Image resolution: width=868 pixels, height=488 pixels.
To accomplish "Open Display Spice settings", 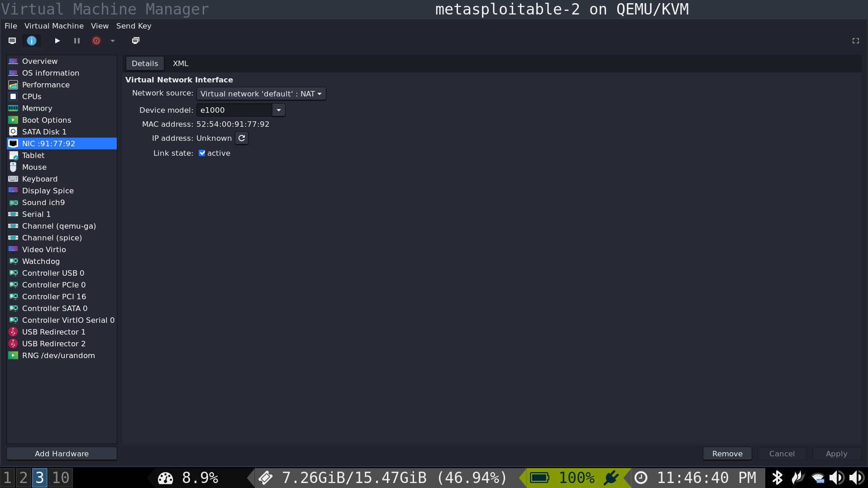I will pyautogui.click(x=62, y=191).
